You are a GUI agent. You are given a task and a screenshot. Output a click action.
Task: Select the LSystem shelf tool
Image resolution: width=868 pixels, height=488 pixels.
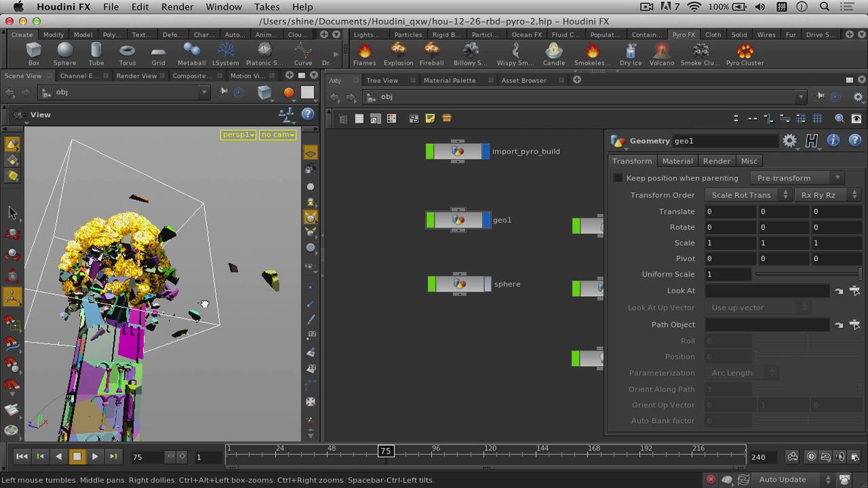pos(226,54)
